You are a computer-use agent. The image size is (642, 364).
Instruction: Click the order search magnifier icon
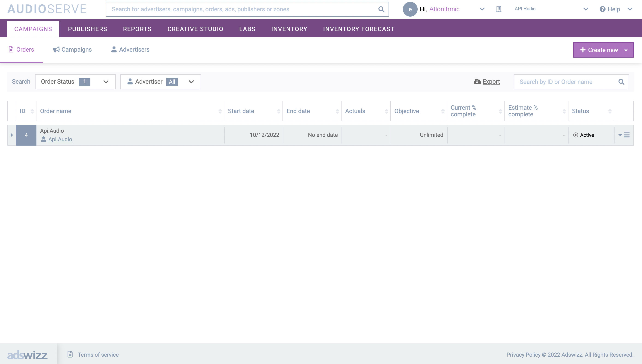pyautogui.click(x=621, y=82)
